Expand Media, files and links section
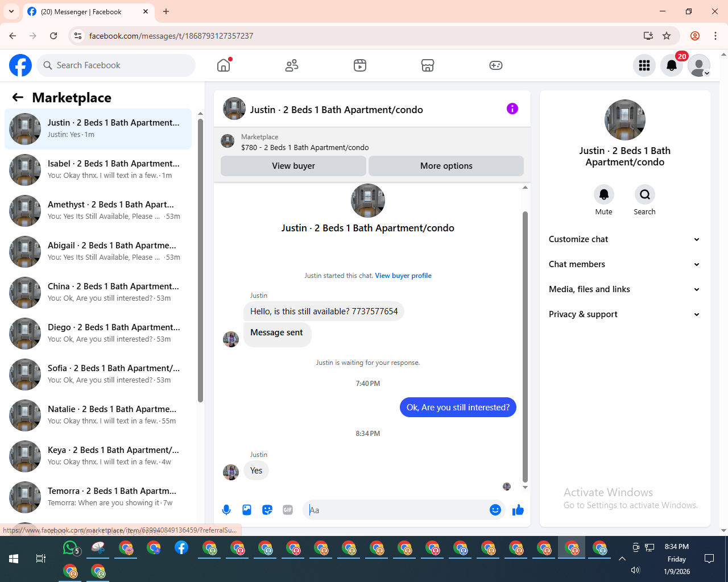Image resolution: width=728 pixels, height=582 pixels. tap(624, 289)
